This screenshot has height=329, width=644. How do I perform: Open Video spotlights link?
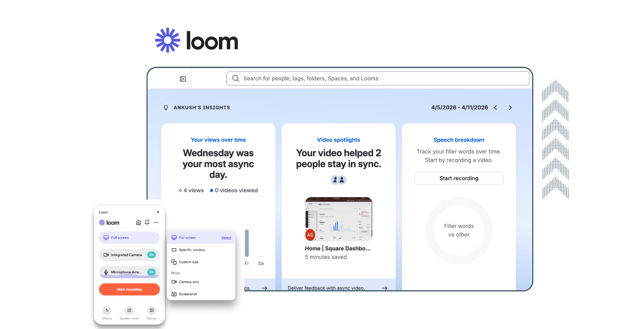tap(338, 140)
